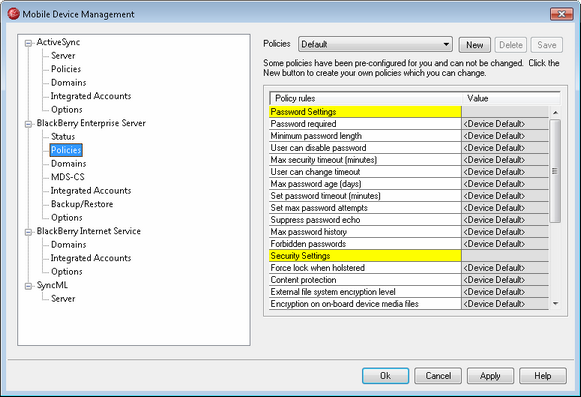The width and height of the screenshot is (581, 397).
Task: Open Backup/Restore tree item
Action: coord(82,204)
